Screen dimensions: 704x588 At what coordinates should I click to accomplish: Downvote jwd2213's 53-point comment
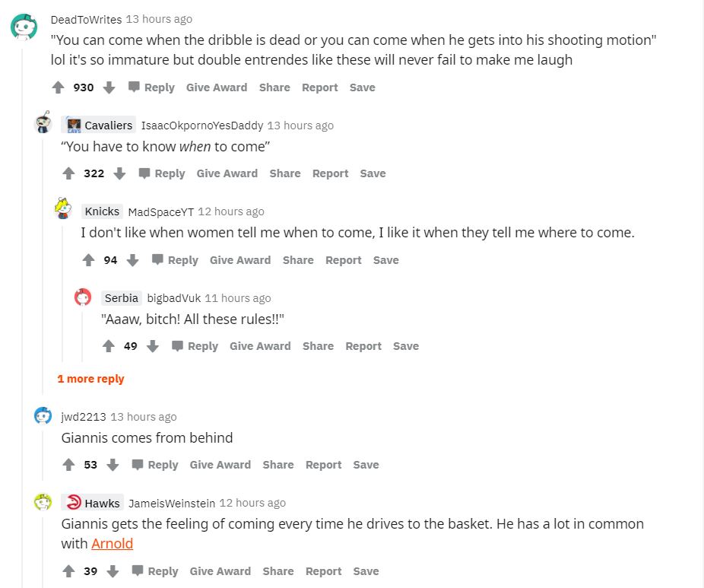tap(113, 465)
